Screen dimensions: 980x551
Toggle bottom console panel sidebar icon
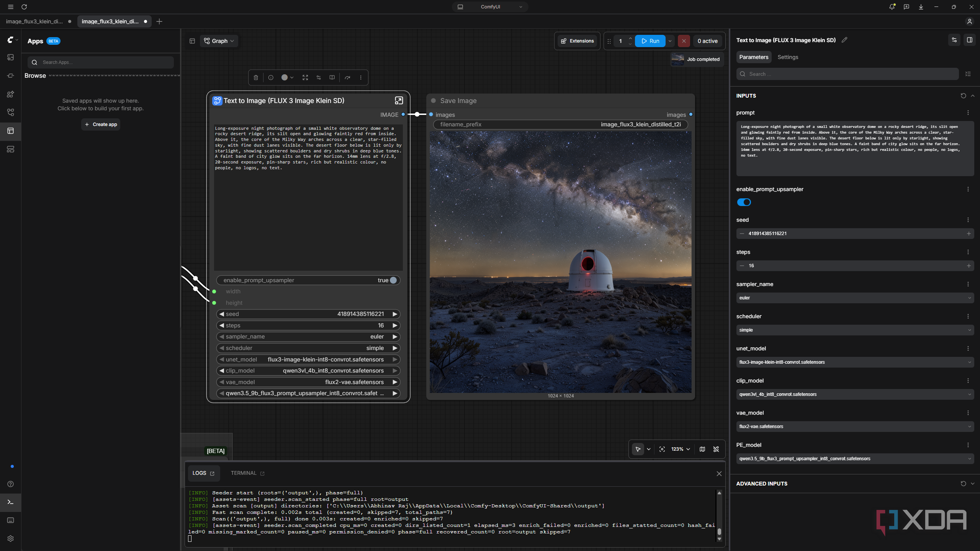coord(11,502)
